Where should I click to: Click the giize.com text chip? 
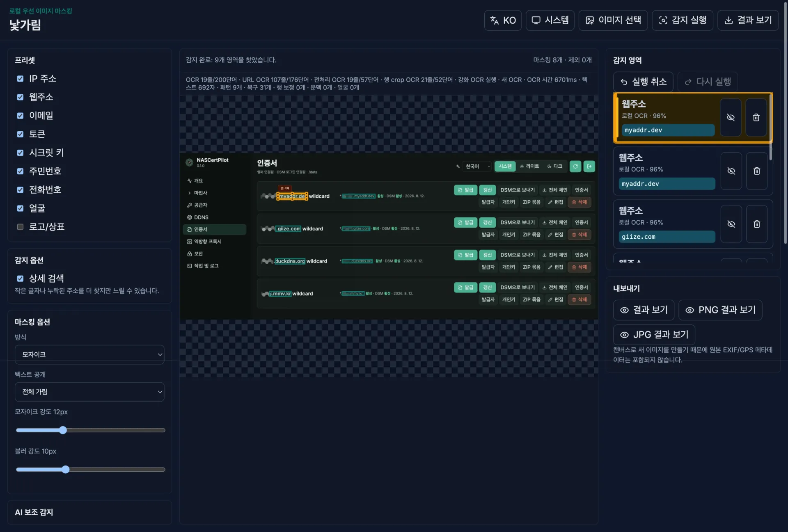click(667, 237)
